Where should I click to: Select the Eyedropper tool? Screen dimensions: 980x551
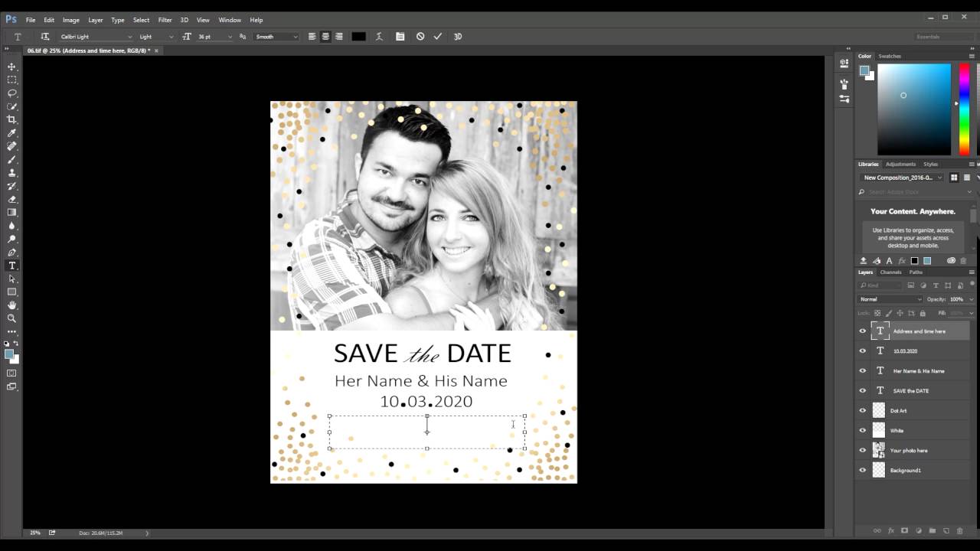tap(11, 132)
